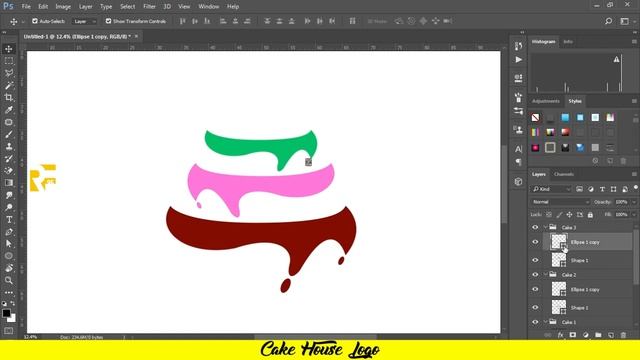The height and width of the screenshot is (360, 640).
Task: Select the Horizontal Type tool
Action: click(9, 220)
